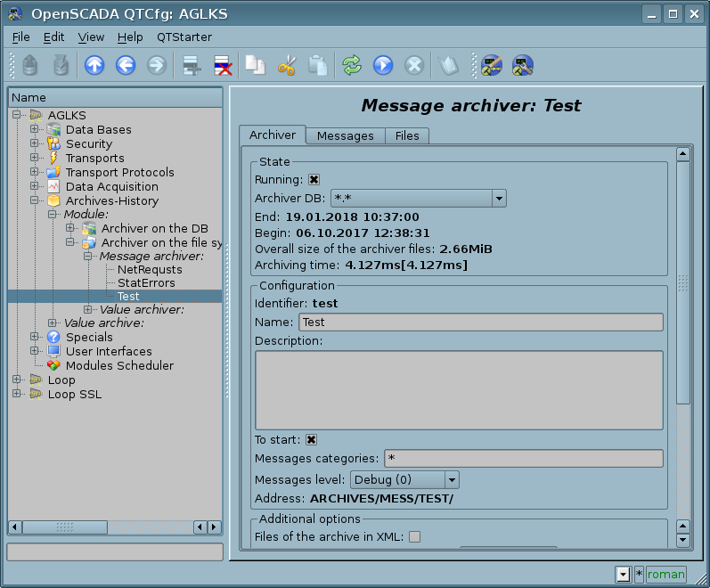Click the Specials question-mark icon in the tree
The height and width of the screenshot is (588, 710).
[53, 337]
